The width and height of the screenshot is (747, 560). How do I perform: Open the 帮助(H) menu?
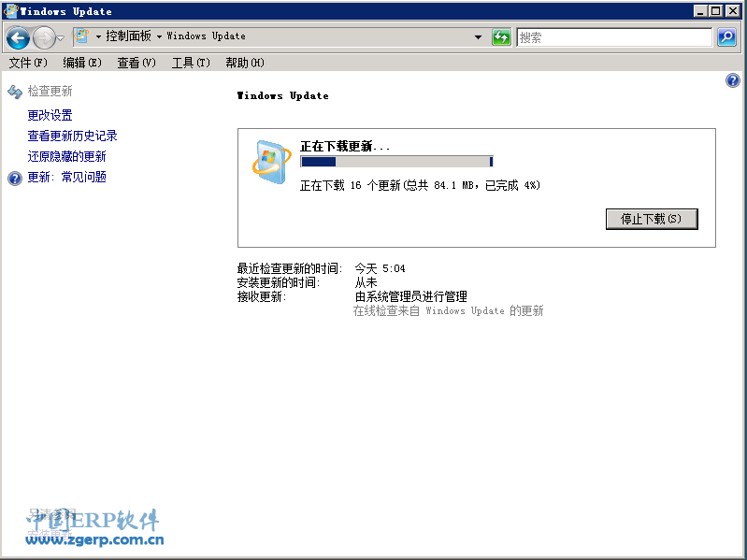pos(245,63)
